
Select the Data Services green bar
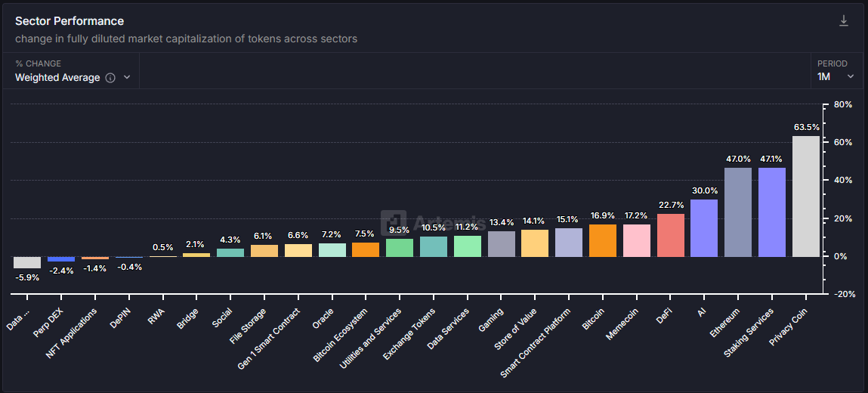468,246
